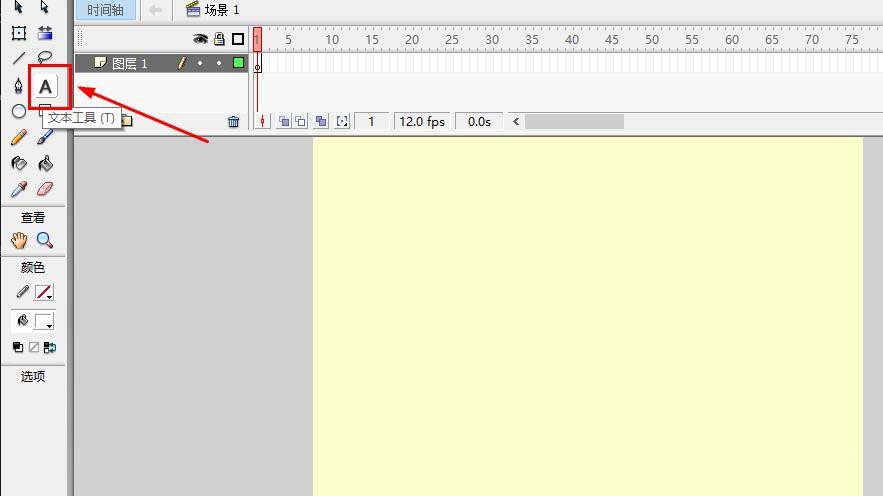Toggle the 时间轴 timeline button
The image size is (883, 496).
(x=105, y=10)
